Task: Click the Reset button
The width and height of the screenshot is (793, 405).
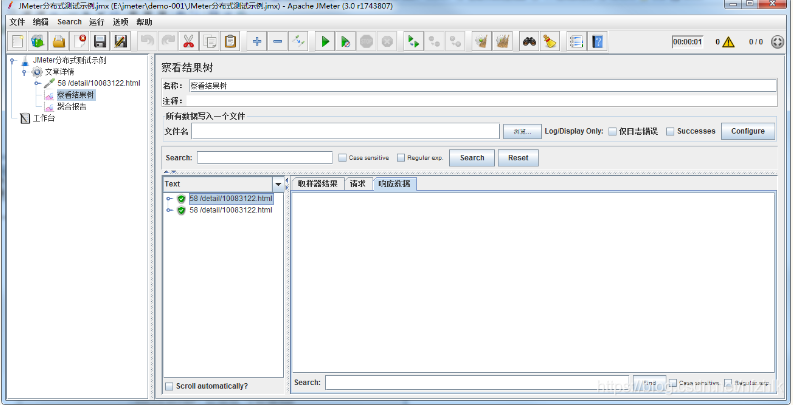Action: [518, 158]
